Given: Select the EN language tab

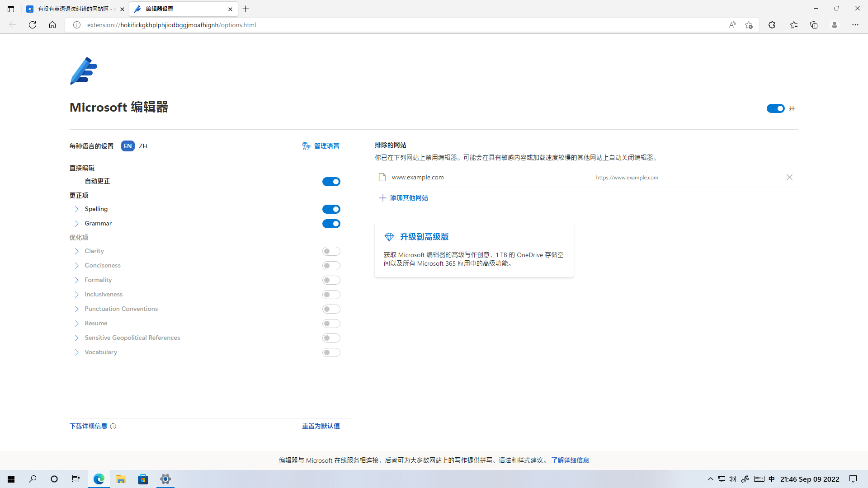Looking at the screenshot, I should click(128, 146).
